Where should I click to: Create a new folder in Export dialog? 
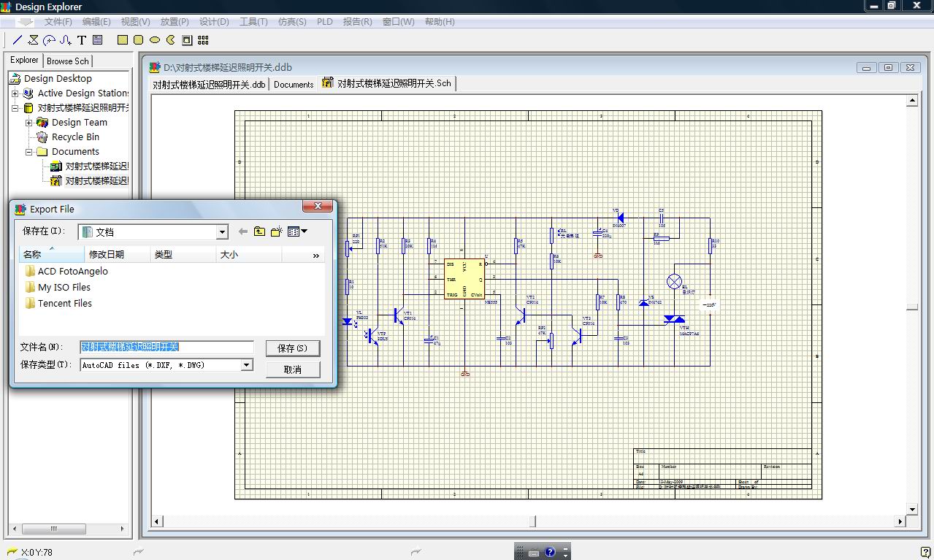[x=276, y=231]
